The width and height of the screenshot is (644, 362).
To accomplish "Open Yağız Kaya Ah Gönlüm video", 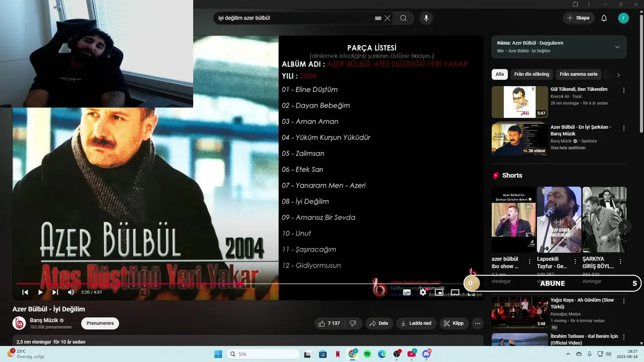I will point(520,312).
